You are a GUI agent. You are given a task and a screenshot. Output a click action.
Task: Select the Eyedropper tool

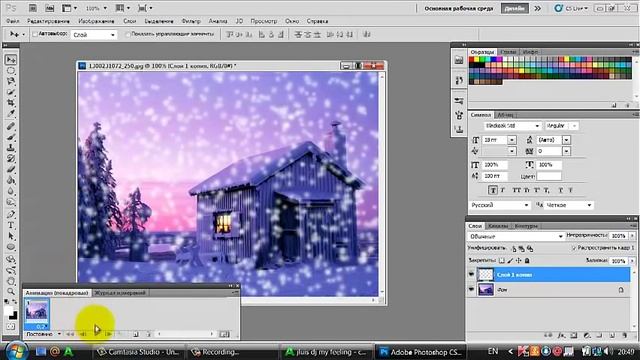11,114
